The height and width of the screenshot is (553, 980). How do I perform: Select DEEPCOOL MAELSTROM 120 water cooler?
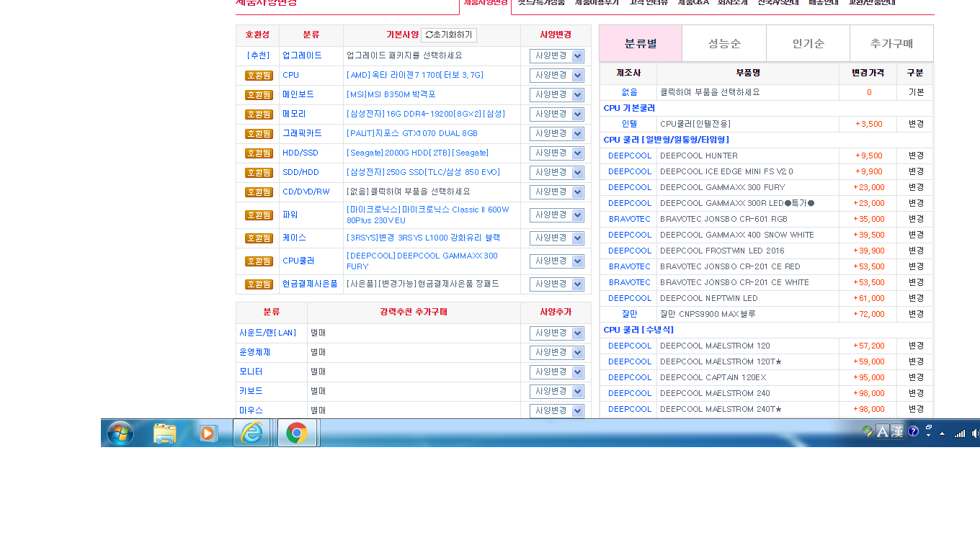tap(715, 346)
